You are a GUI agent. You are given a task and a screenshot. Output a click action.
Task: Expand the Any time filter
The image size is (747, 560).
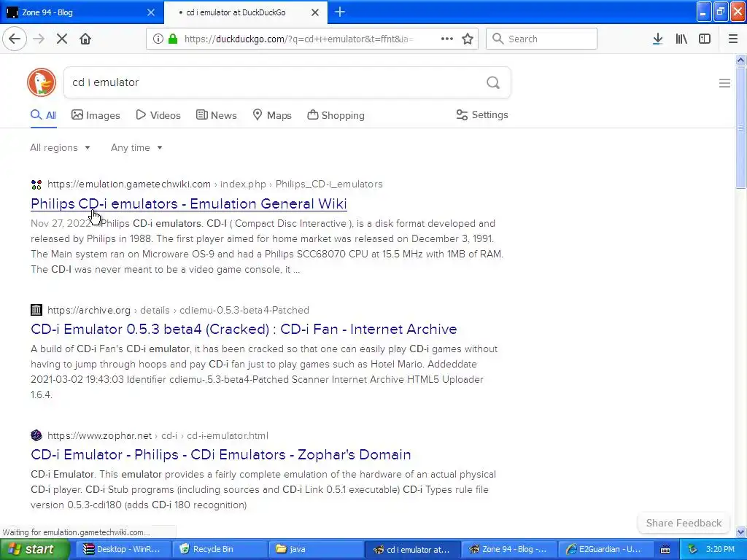(136, 147)
